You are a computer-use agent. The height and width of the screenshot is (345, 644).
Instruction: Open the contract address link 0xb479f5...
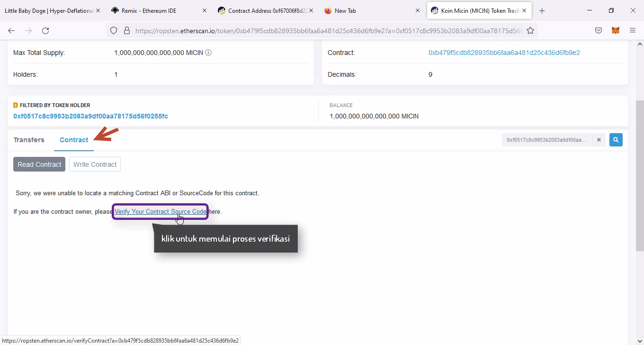pyautogui.click(x=504, y=53)
